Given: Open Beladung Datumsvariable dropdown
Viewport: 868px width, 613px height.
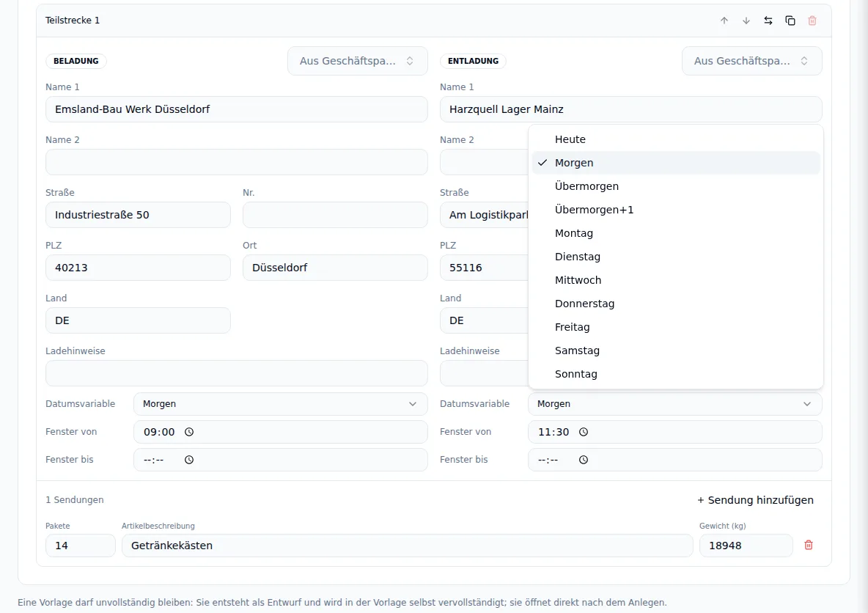Looking at the screenshot, I should 281,404.
